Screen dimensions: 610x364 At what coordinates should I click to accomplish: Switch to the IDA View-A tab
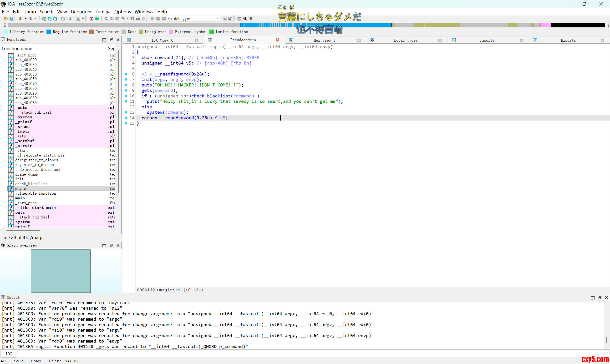(162, 40)
